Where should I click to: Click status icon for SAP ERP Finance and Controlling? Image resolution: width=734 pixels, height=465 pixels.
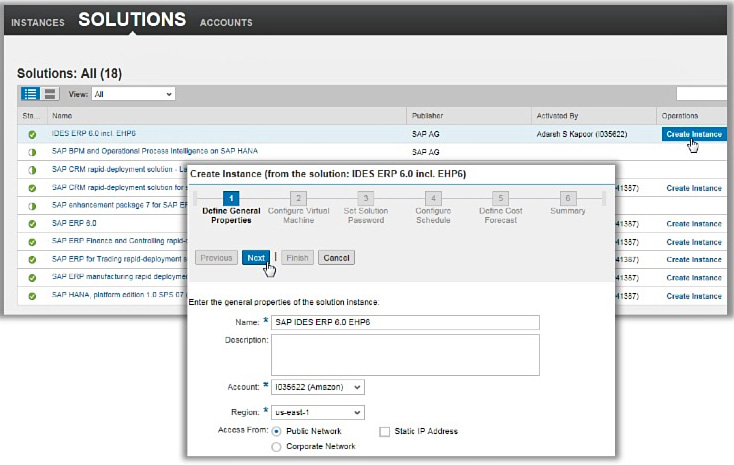[32, 242]
